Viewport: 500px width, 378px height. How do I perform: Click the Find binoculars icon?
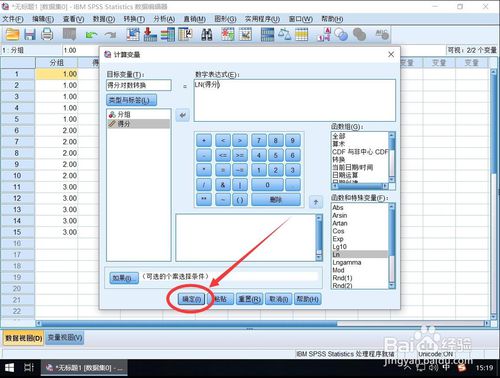pyautogui.click(x=207, y=35)
